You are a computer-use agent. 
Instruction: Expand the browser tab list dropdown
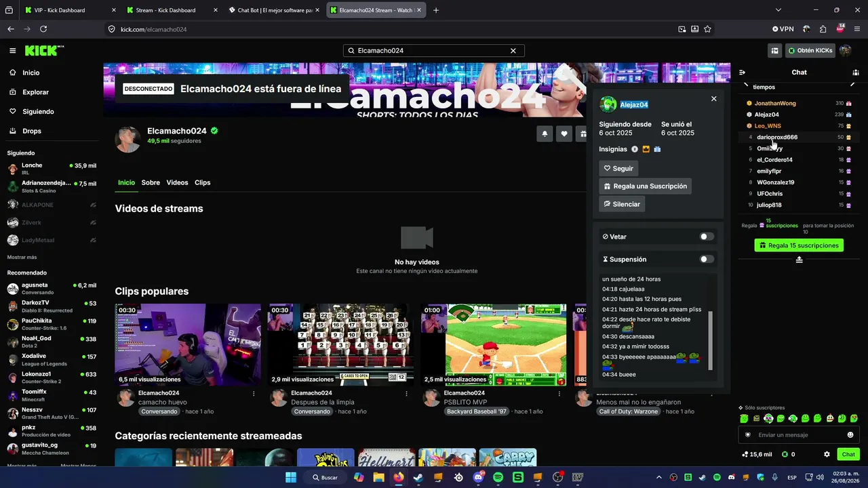point(778,10)
